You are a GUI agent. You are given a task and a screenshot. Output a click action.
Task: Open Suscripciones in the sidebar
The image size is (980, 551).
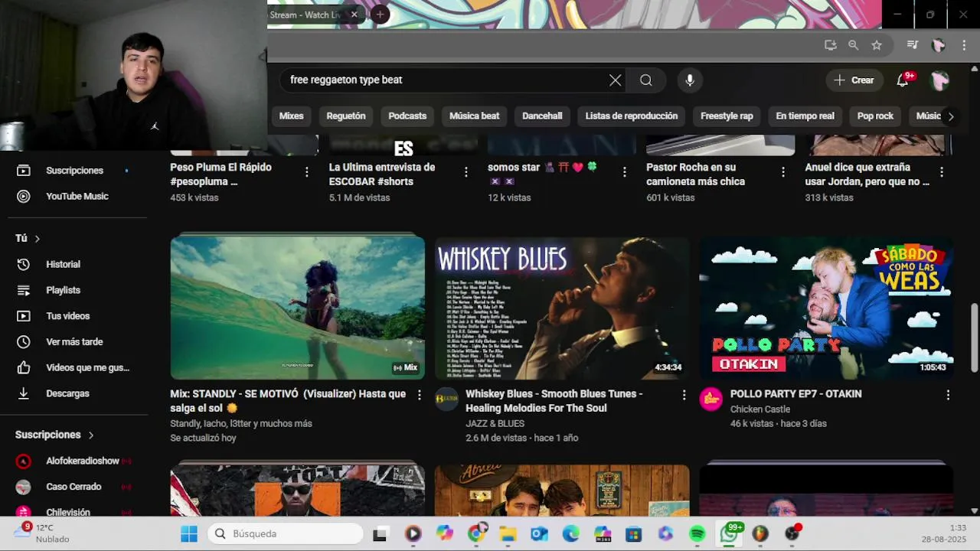[x=74, y=171]
